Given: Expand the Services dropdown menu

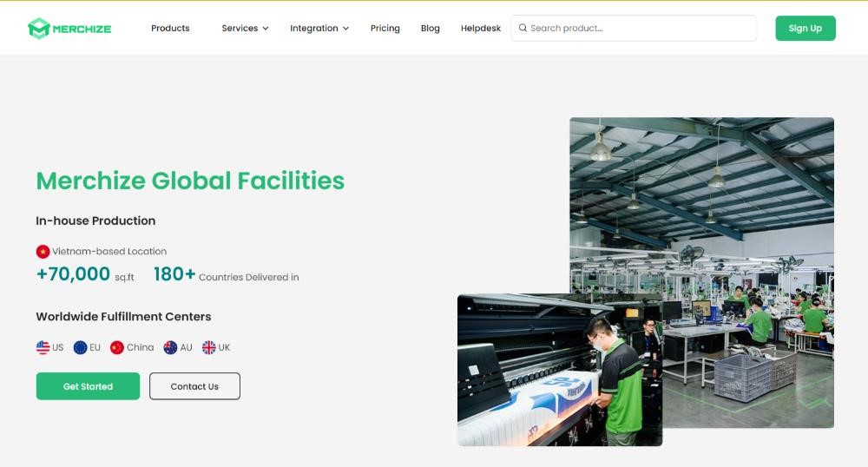Looking at the screenshot, I should pos(245,29).
